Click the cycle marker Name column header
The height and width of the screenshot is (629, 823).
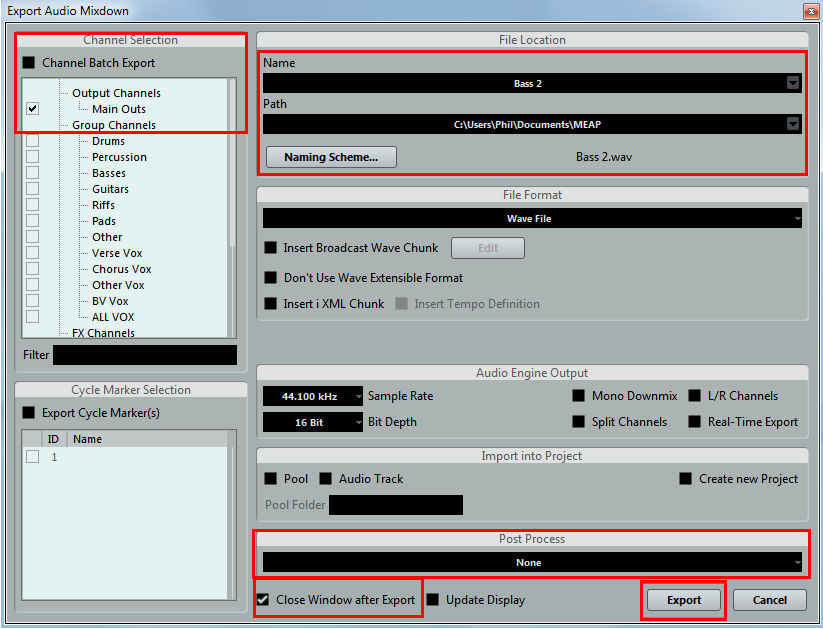[x=149, y=439]
